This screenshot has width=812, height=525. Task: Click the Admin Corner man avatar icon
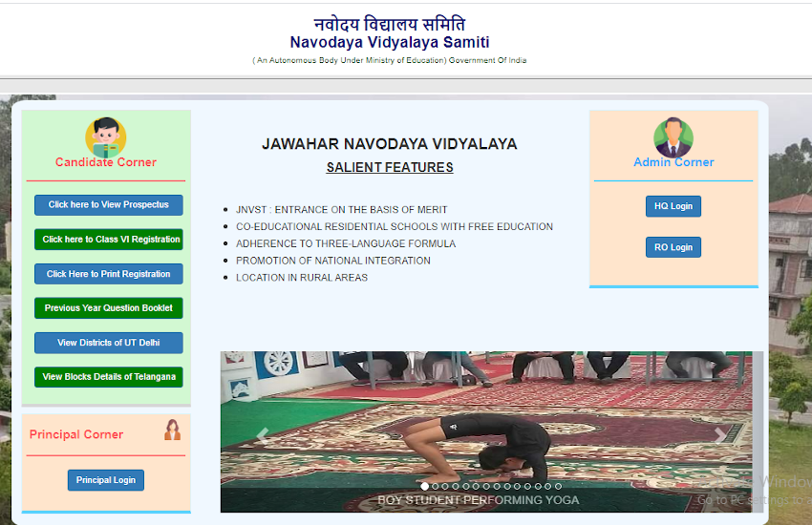pos(673,137)
